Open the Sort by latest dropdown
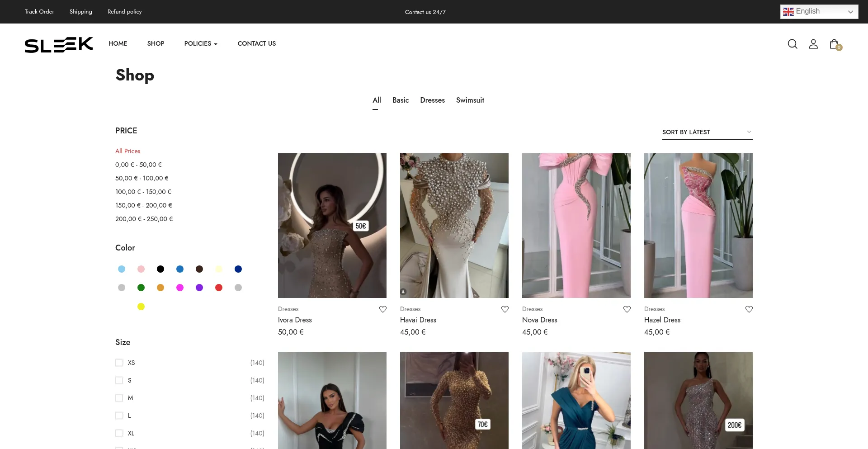This screenshot has height=449, width=868. click(x=707, y=132)
